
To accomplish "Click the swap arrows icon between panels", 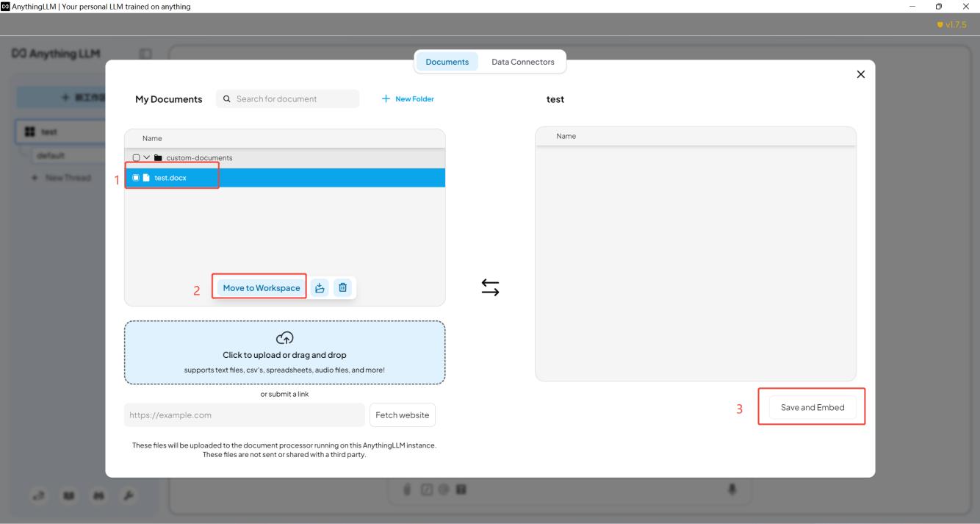I will click(x=490, y=287).
